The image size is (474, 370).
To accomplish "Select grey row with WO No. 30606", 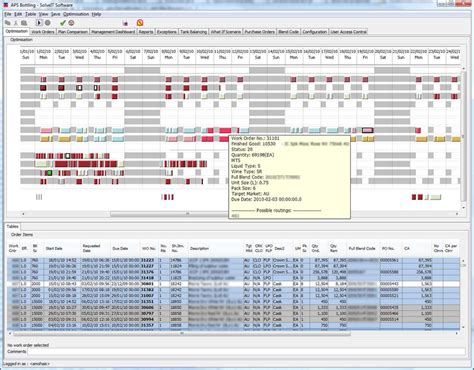I will click(x=233, y=308).
